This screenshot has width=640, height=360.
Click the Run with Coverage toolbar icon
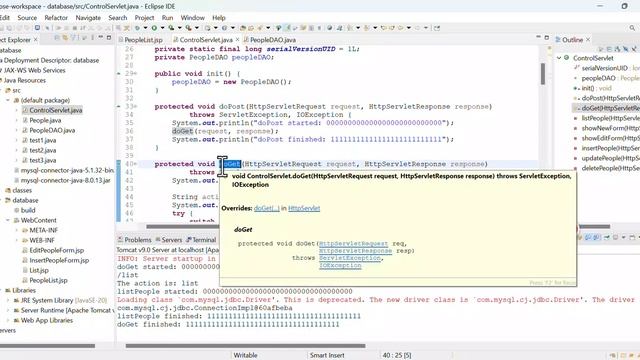coord(171,28)
